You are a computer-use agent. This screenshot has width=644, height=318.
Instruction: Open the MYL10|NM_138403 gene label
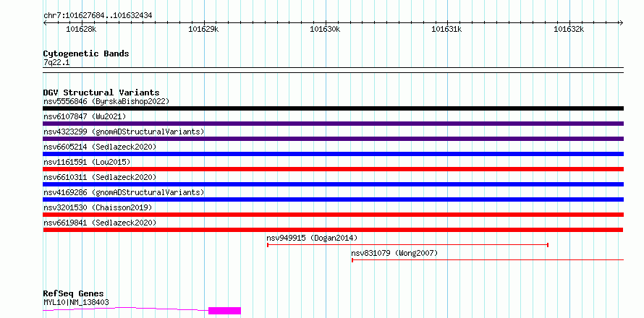click(76, 302)
